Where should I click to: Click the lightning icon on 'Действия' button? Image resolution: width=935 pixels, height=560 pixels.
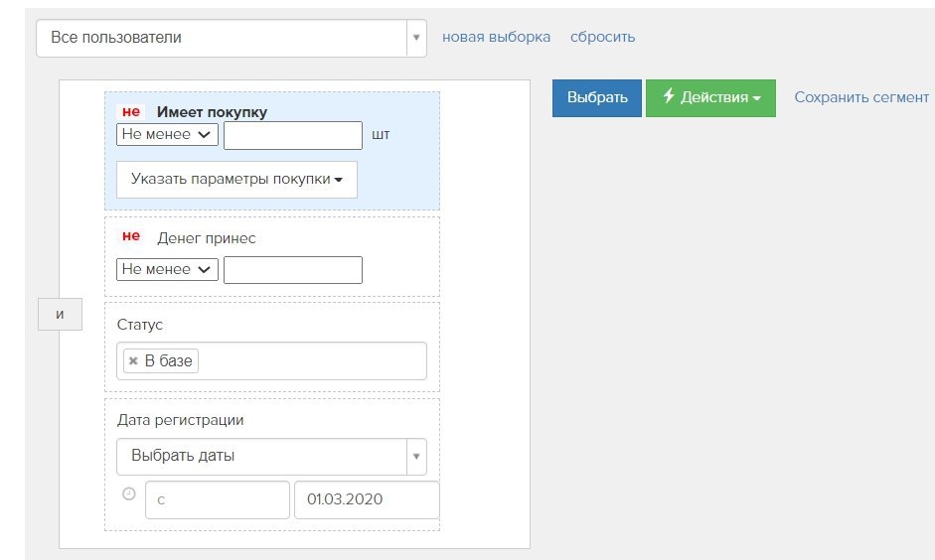click(x=669, y=95)
